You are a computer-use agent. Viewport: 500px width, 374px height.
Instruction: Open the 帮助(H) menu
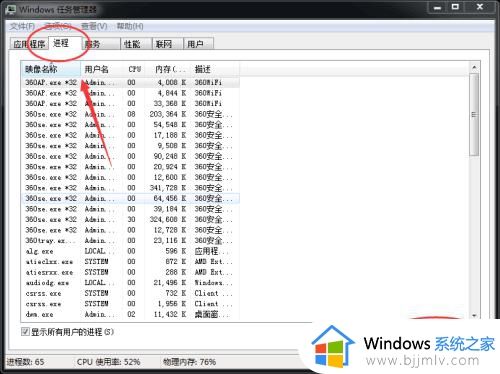point(130,26)
